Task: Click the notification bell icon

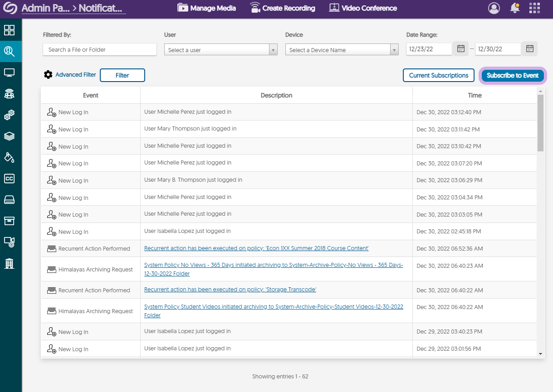Action: click(x=514, y=8)
